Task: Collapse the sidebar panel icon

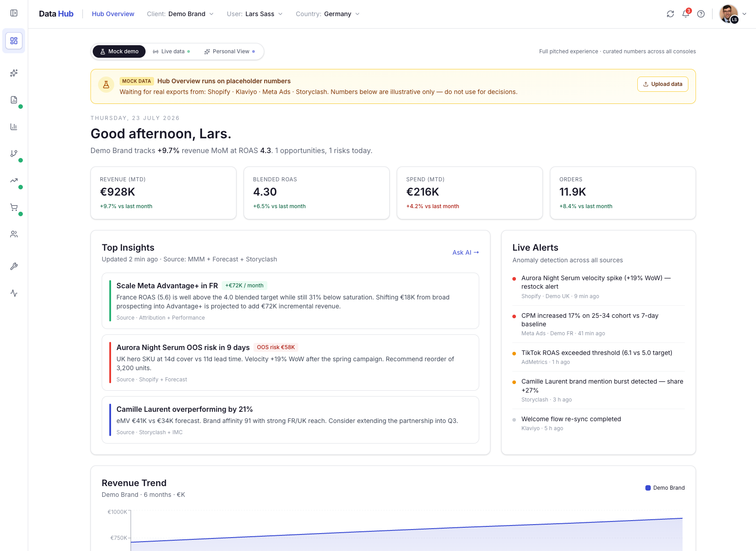Action: click(14, 13)
